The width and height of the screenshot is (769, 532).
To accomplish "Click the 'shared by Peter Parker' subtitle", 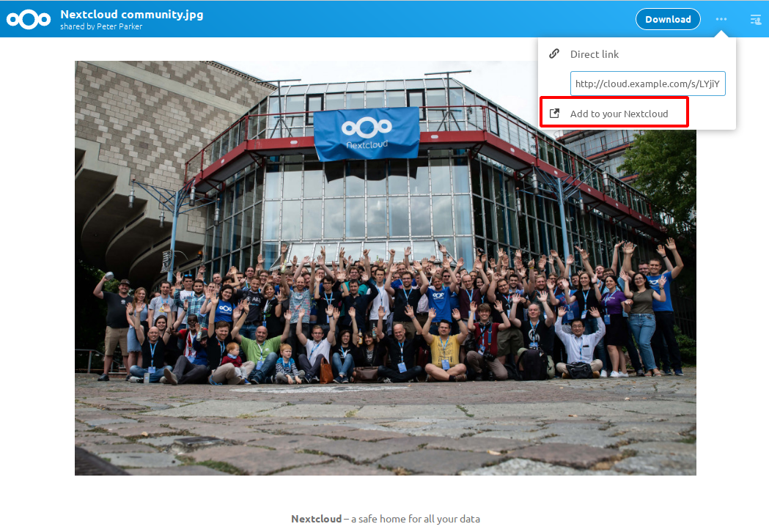I will 101,26.
